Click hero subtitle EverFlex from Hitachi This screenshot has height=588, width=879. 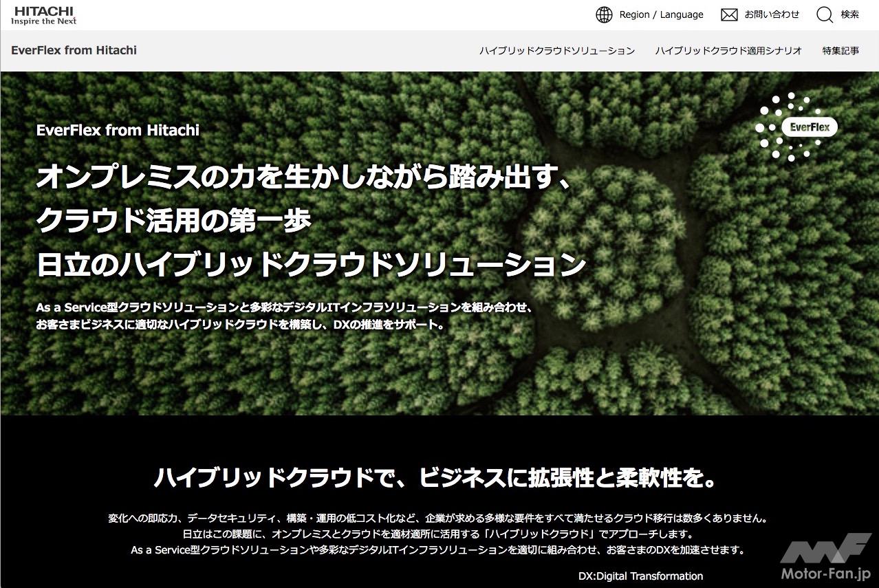click(x=118, y=130)
